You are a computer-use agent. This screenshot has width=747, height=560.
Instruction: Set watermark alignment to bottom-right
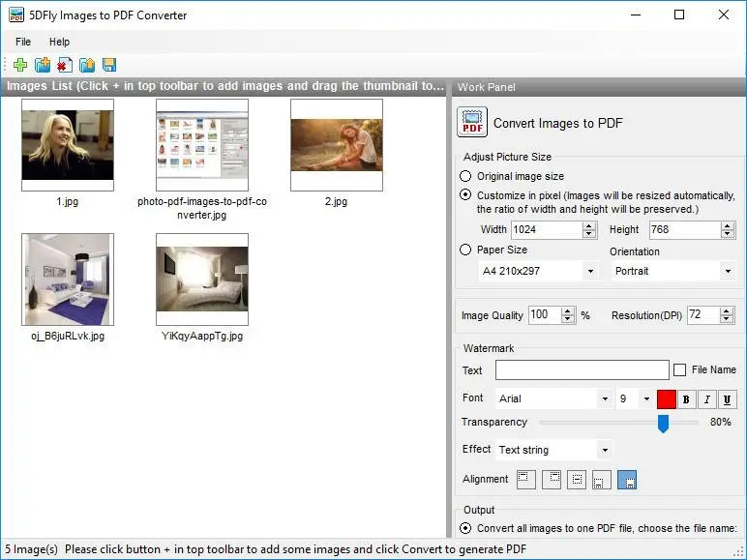pos(627,480)
